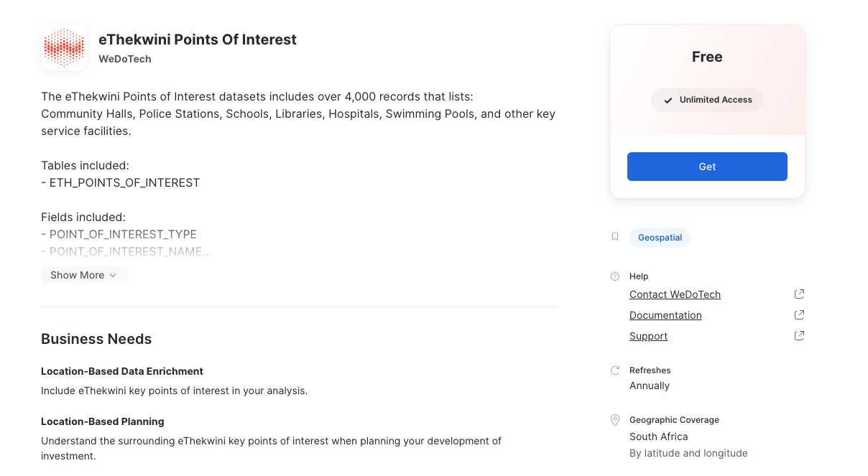Click the Unlimited Access pill
868x476 pixels.
[707, 100]
